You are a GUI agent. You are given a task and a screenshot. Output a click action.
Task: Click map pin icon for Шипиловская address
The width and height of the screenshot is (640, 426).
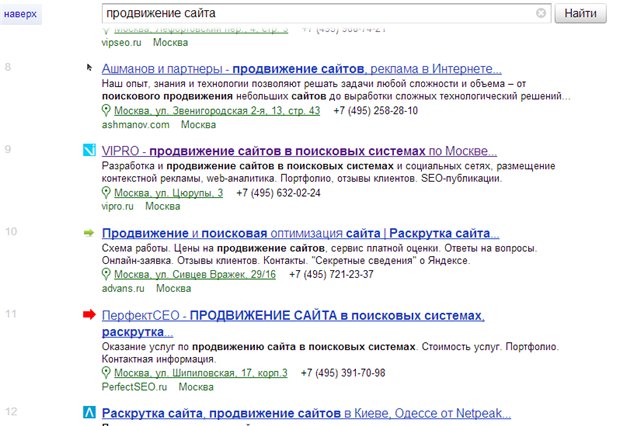(x=106, y=373)
